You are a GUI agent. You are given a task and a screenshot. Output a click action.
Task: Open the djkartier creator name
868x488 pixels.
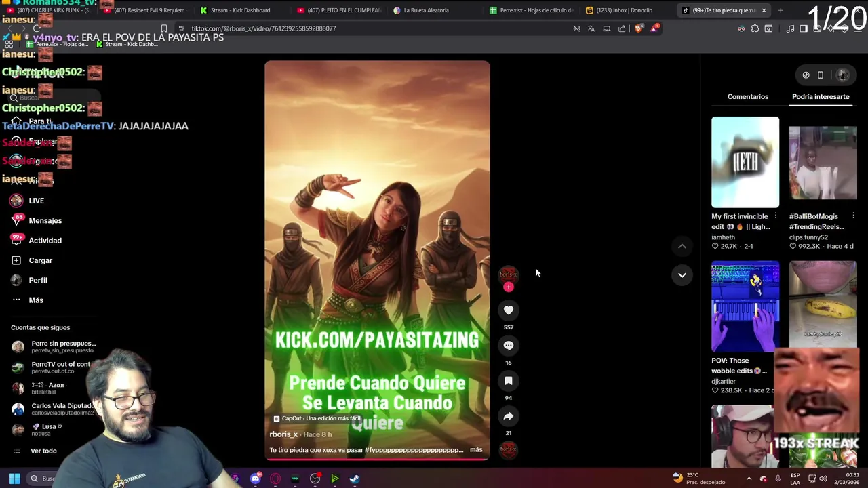pyautogui.click(x=724, y=382)
